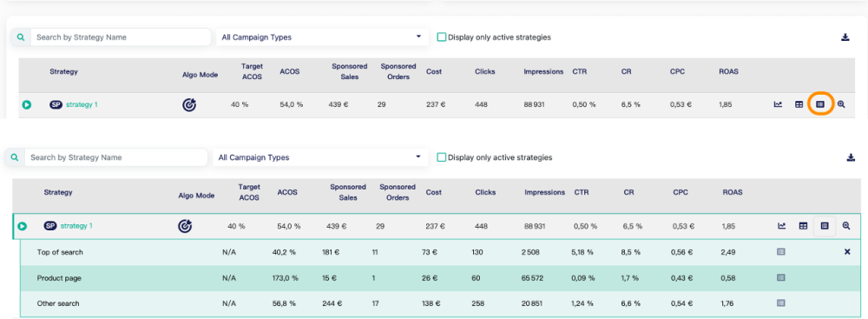Click the 40,2 % ACOS value

(284, 252)
